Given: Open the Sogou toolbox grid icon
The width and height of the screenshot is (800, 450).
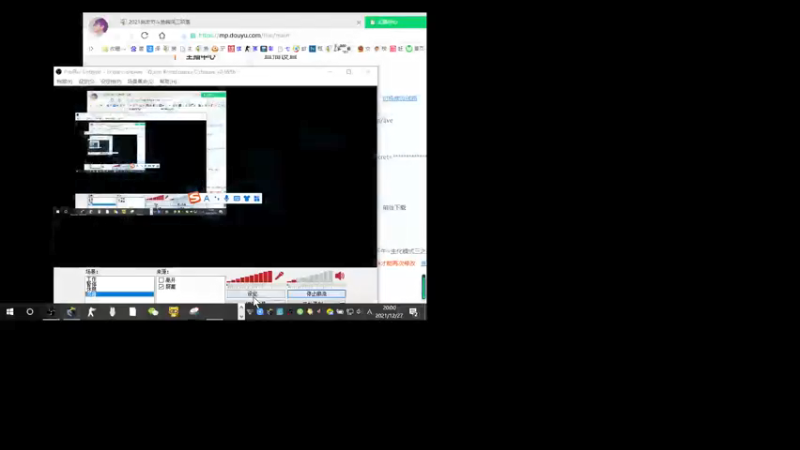Looking at the screenshot, I should coord(257,198).
